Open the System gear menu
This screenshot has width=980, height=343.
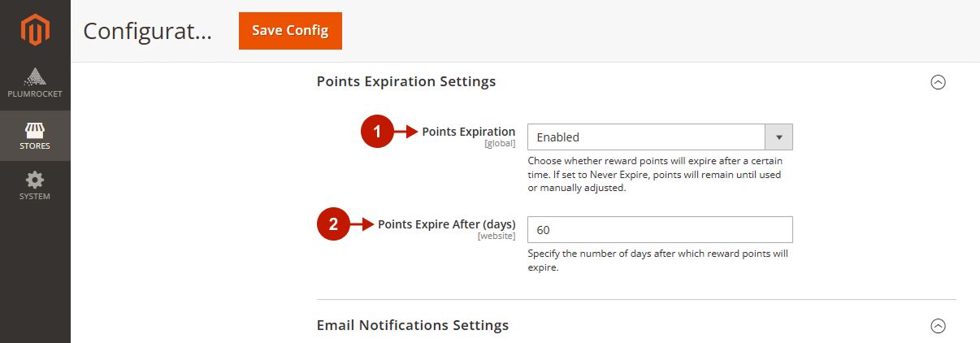35,186
